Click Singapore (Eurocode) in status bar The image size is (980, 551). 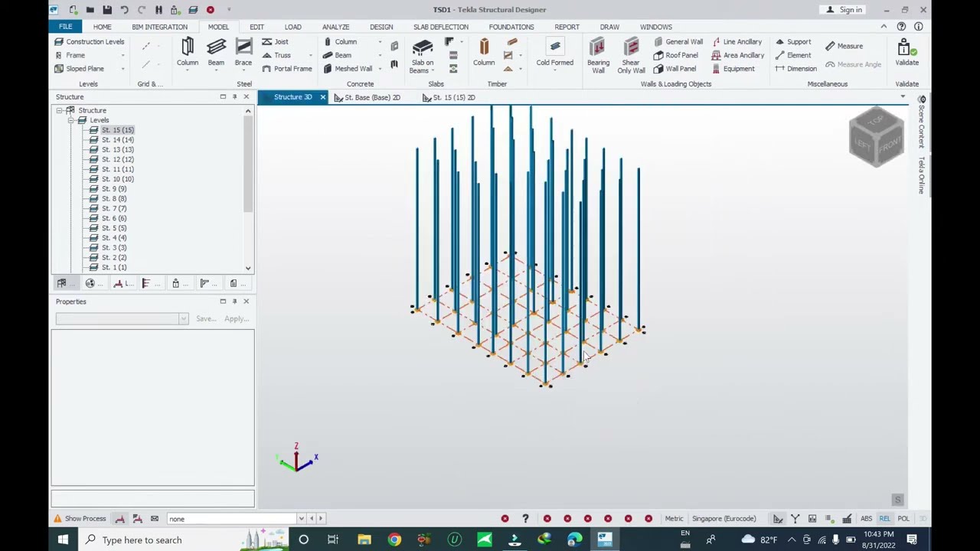[724, 519]
